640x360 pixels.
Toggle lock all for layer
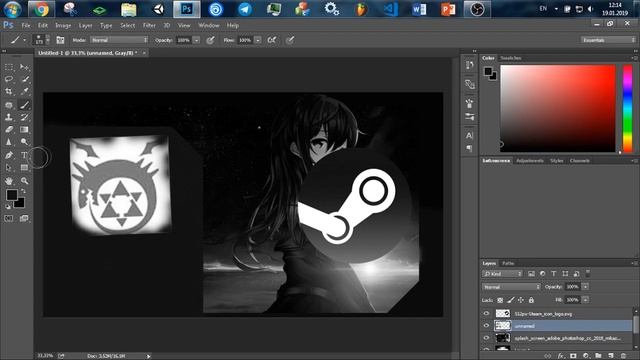531,300
